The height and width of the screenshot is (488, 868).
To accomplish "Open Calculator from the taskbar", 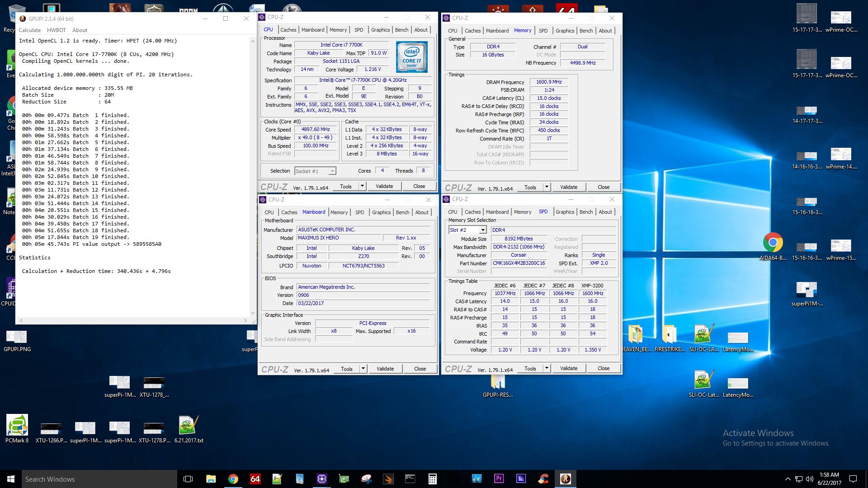I will pos(432,479).
